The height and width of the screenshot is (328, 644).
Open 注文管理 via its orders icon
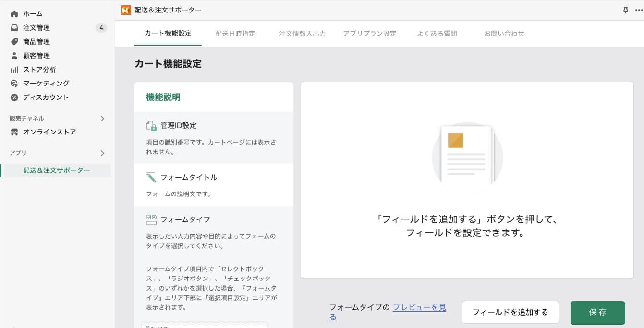13,27
